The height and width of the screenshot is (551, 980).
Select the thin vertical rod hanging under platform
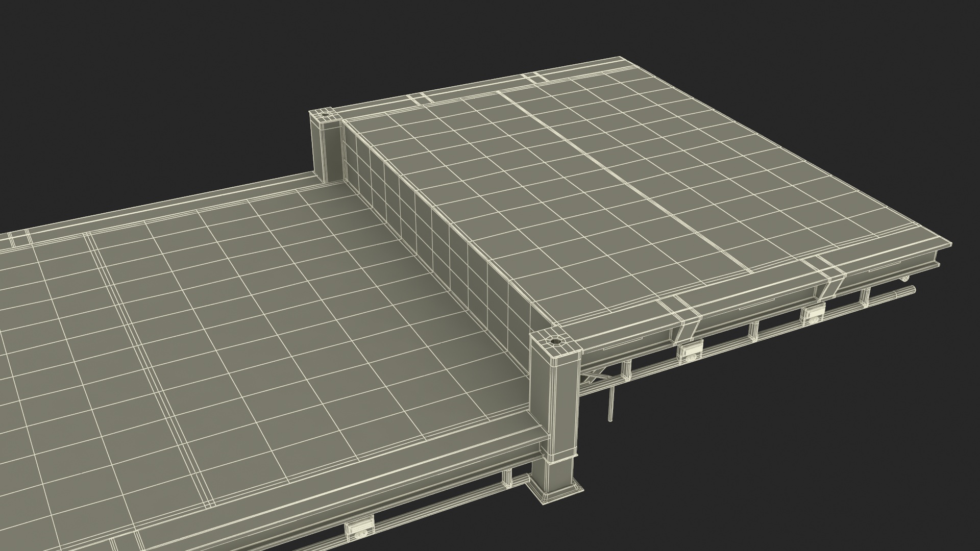pos(610,404)
